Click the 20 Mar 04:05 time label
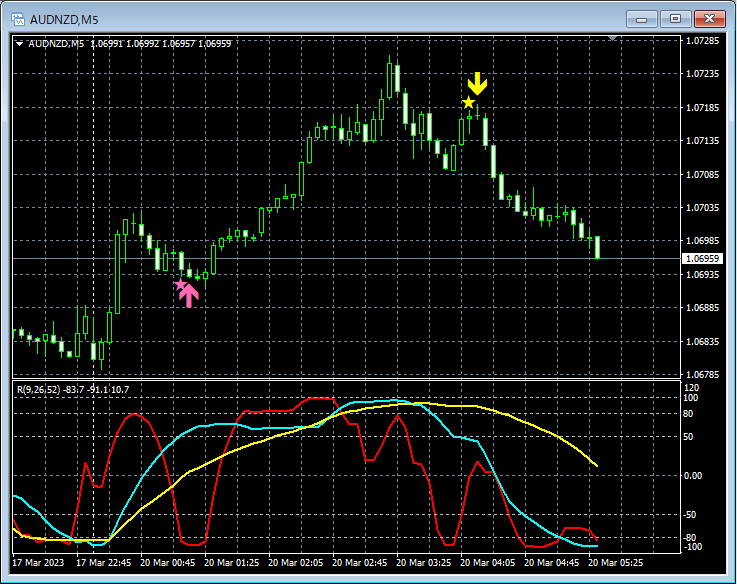Image resolution: width=737 pixels, height=584 pixels. tap(487, 562)
